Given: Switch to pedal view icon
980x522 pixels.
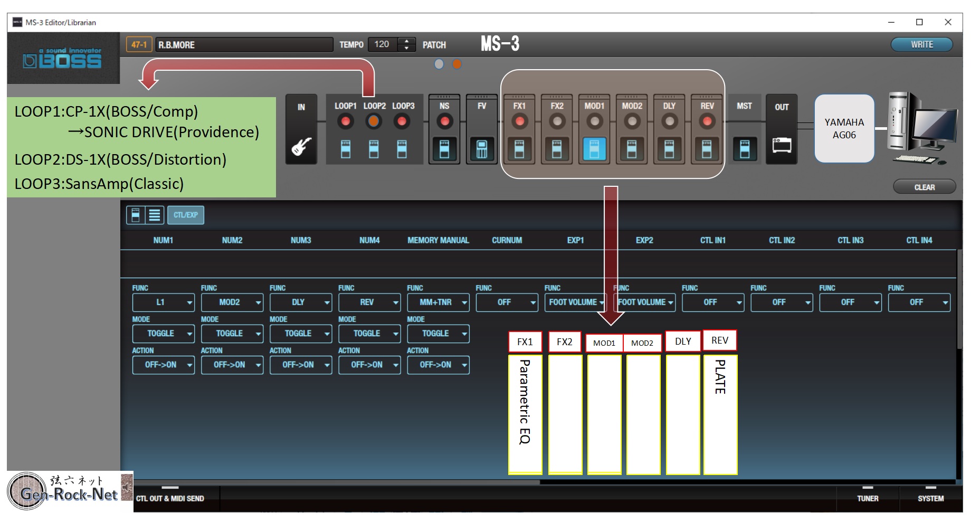Looking at the screenshot, I should coord(135,215).
